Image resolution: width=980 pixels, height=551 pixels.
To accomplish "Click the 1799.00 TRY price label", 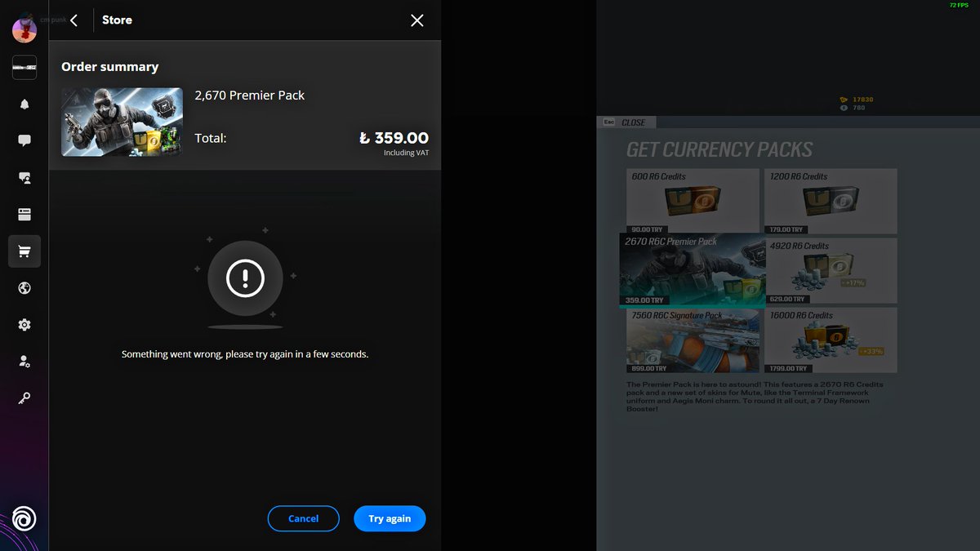I will 787,369.
